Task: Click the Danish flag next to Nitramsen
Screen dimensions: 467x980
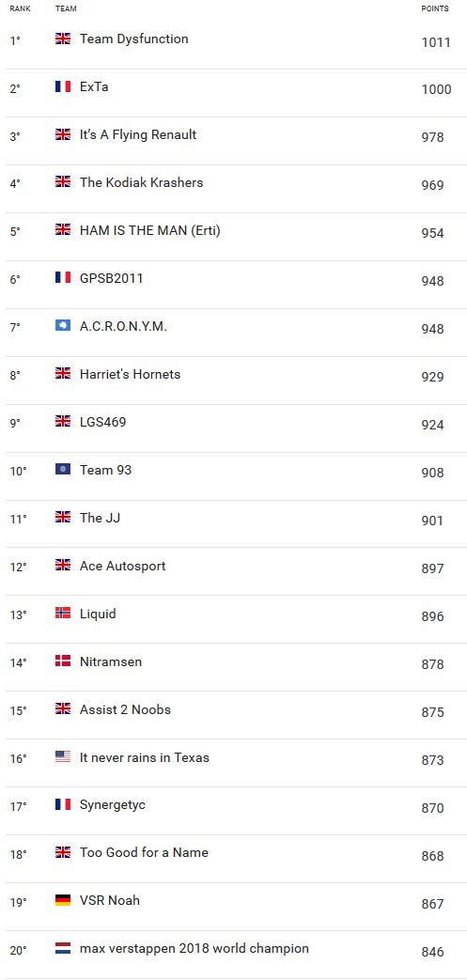Action: point(63,661)
